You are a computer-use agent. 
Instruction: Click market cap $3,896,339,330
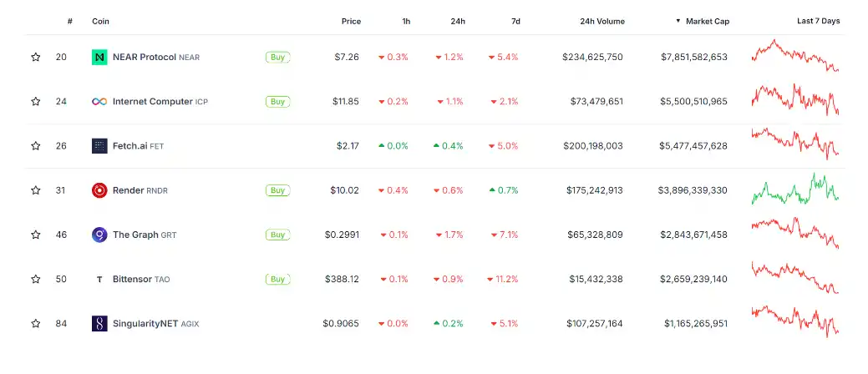coord(693,190)
